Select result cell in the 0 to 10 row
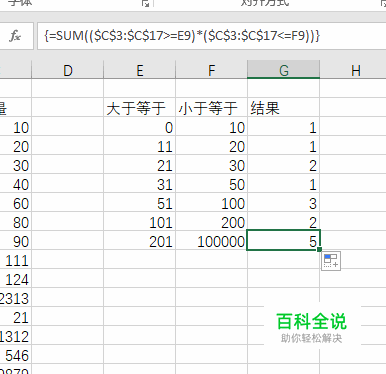This screenshot has height=374, width=386. (x=284, y=127)
